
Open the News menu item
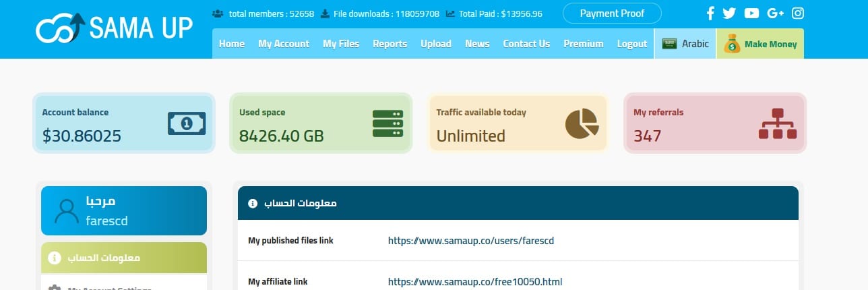point(477,44)
